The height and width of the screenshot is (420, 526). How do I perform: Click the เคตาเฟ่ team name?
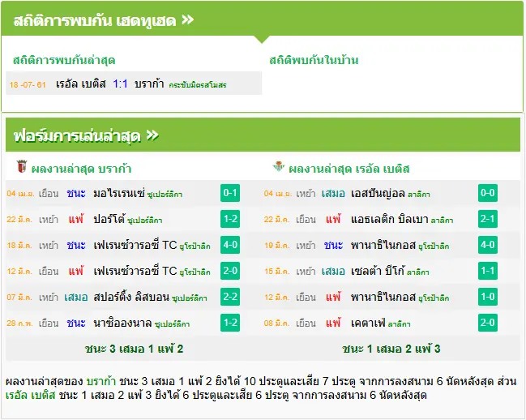368,323
